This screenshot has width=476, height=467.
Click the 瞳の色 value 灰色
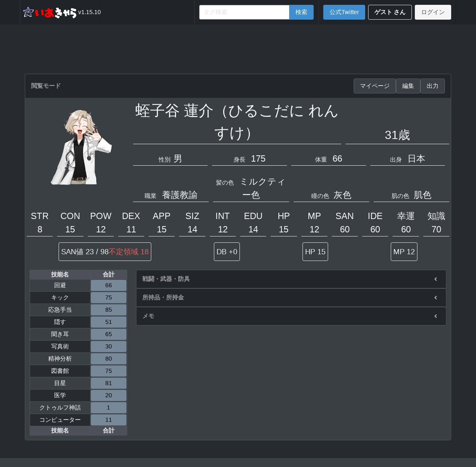(x=343, y=195)
